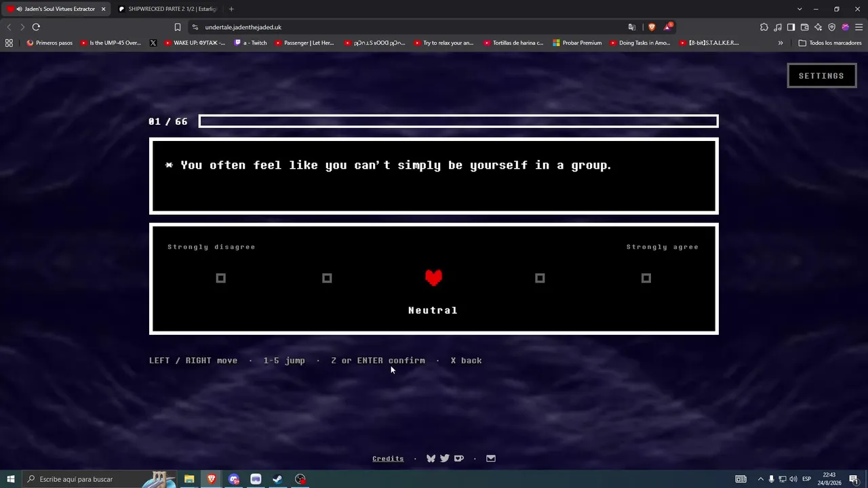Viewport: 868px width, 488px height.
Task: Open the apps grid icon in bookmarks bar
Action: point(9,43)
